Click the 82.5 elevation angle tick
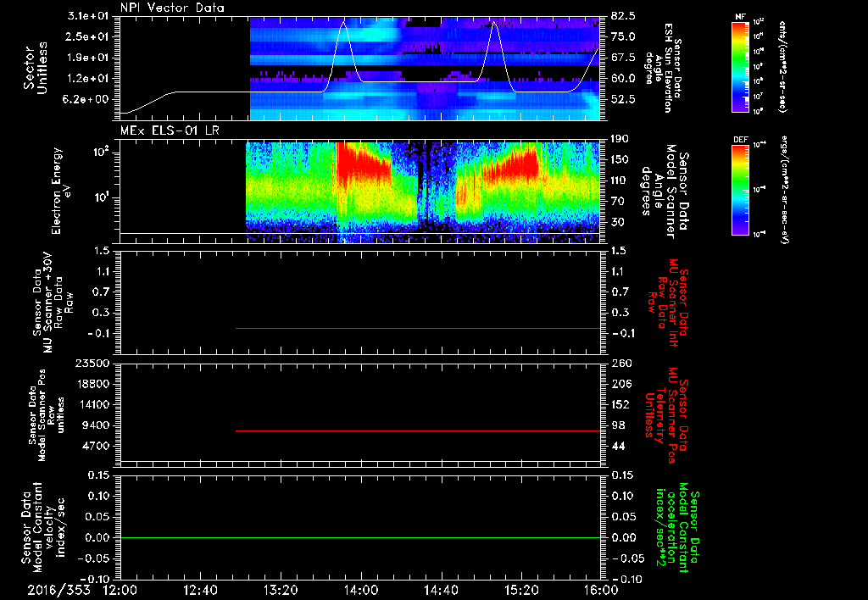Image resolution: width=868 pixels, height=600 pixels. [623, 16]
